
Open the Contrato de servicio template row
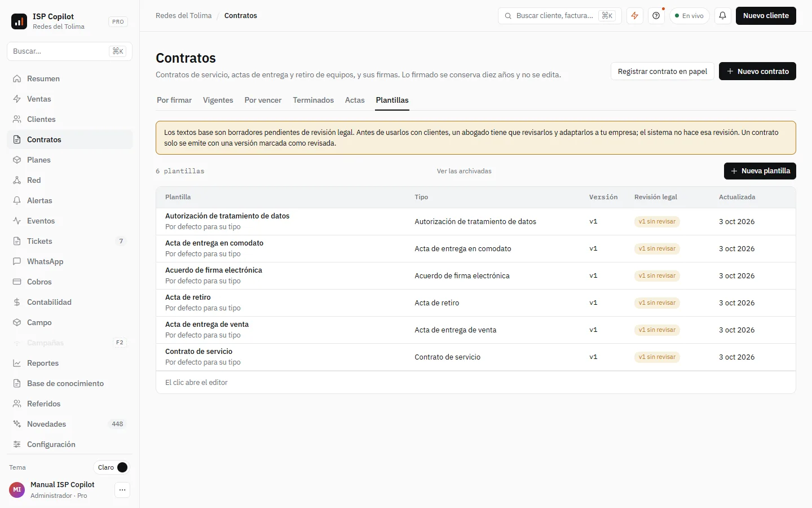476,357
